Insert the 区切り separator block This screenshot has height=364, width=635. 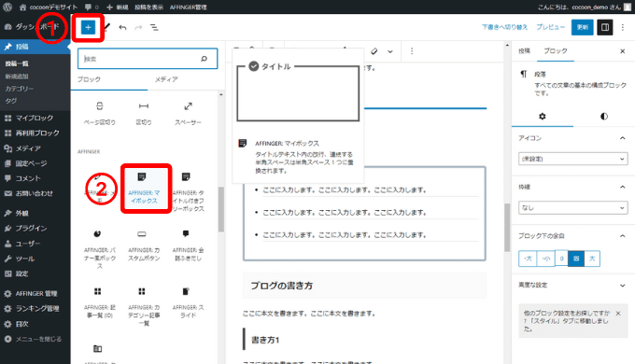click(x=144, y=113)
